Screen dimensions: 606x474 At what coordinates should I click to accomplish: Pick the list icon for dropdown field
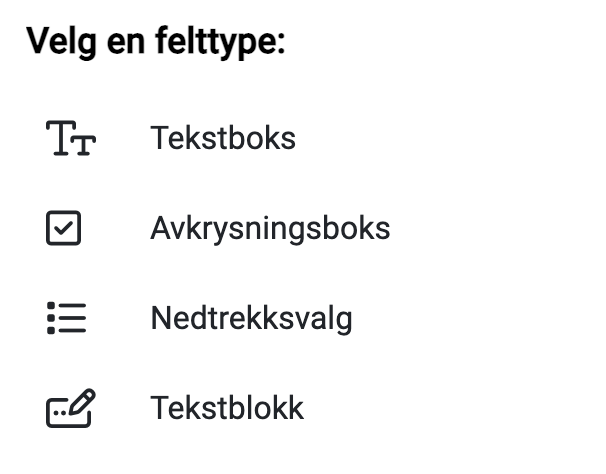pyautogui.click(x=66, y=318)
